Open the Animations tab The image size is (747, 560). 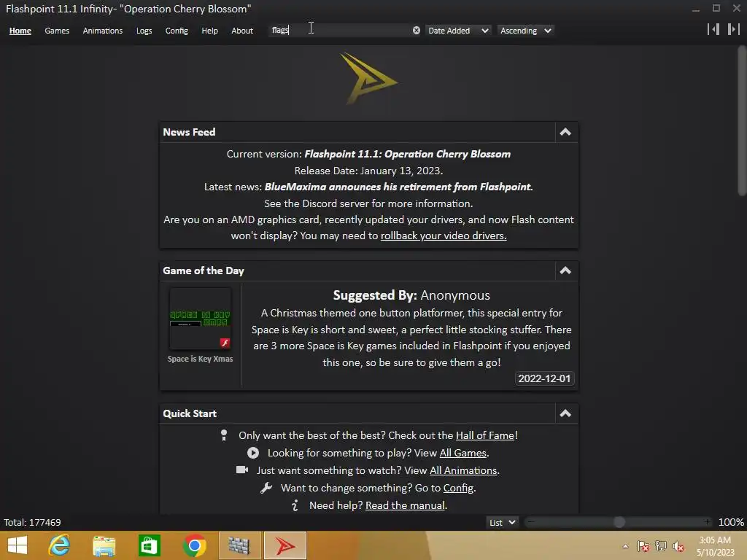click(102, 31)
